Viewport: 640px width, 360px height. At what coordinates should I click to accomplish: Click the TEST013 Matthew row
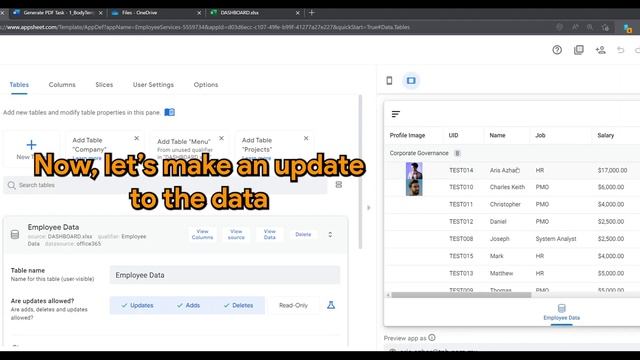(512, 273)
